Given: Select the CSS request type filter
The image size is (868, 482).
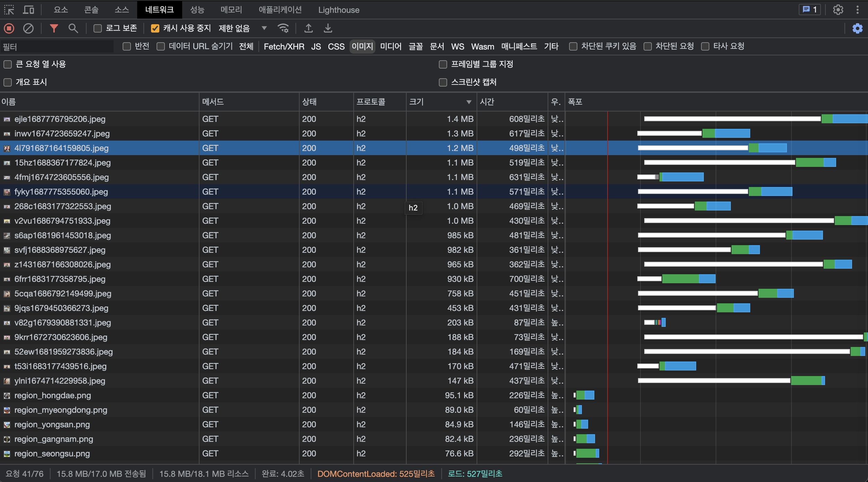Looking at the screenshot, I should (336, 46).
